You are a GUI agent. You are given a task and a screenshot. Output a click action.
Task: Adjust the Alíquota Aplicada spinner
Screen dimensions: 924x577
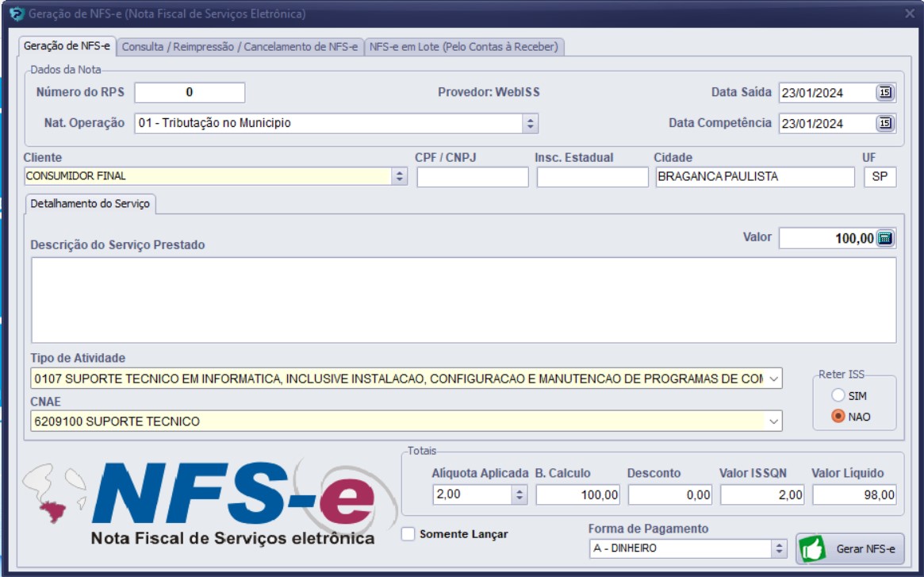[520, 495]
